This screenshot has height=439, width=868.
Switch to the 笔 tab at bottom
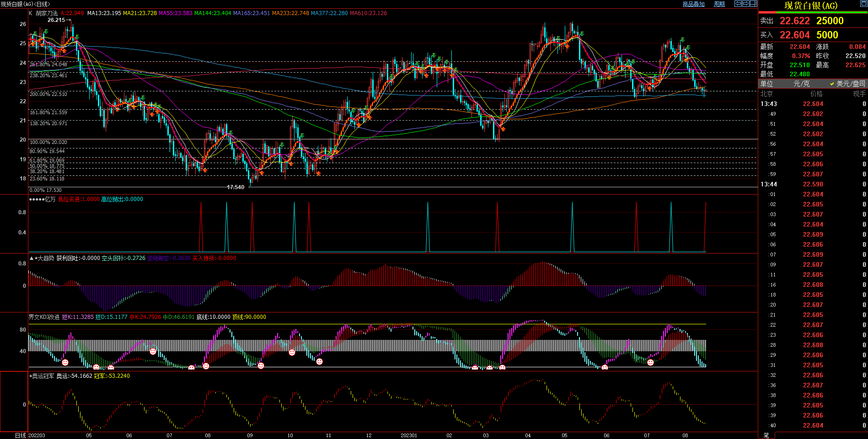766,435
